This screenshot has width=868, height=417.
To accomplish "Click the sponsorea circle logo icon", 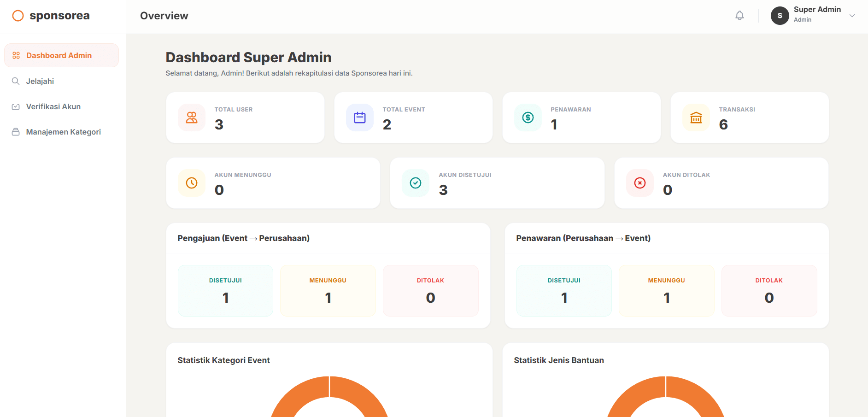I will [18, 16].
